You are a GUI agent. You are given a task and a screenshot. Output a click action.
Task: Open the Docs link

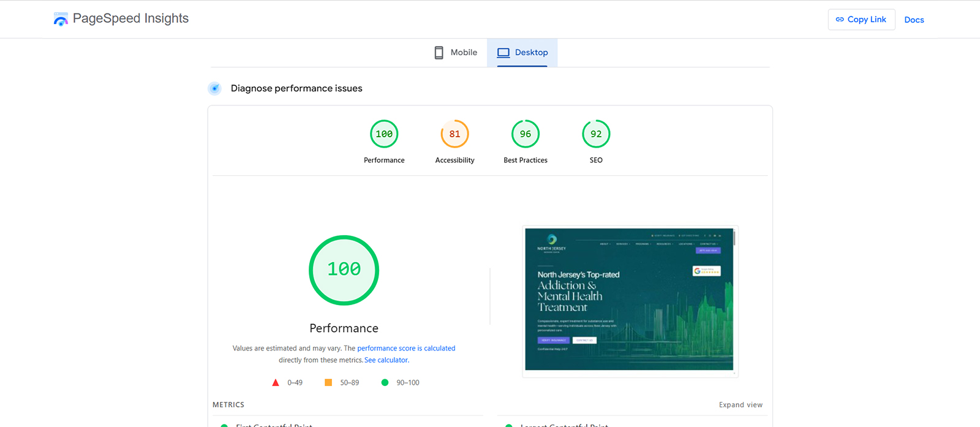point(914,20)
